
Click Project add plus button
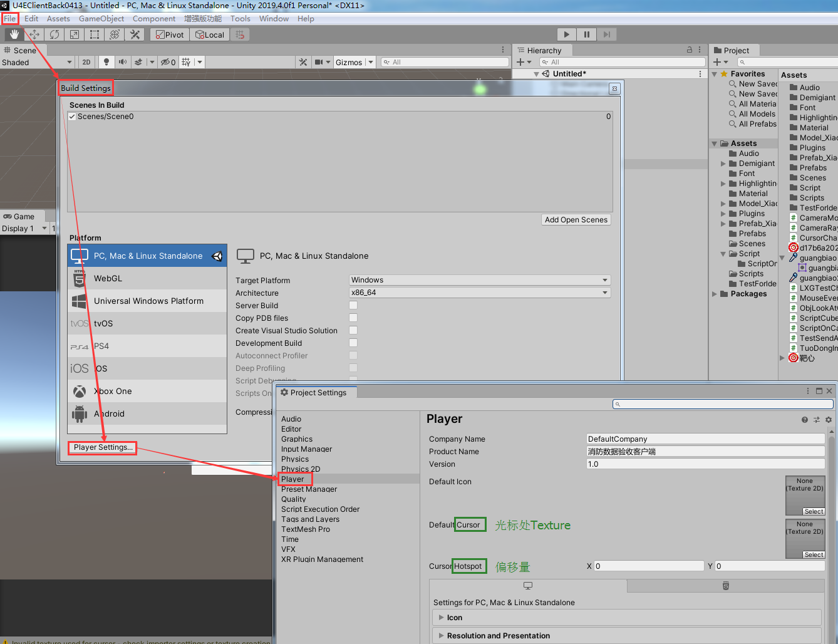(x=717, y=62)
